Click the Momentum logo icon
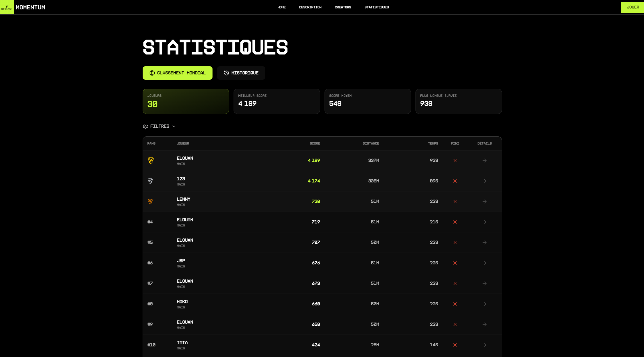644x357 pixels. click(x=7, y=7)
